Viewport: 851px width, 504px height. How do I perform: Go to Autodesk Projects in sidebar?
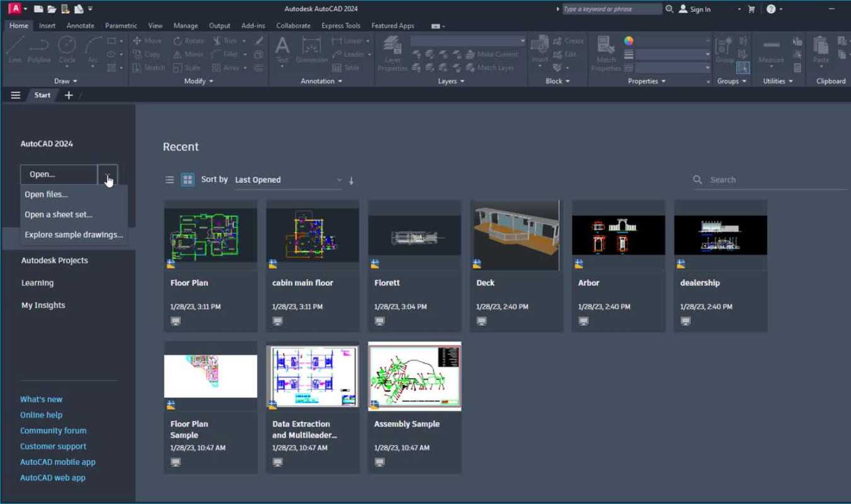(x=55, y=260)
